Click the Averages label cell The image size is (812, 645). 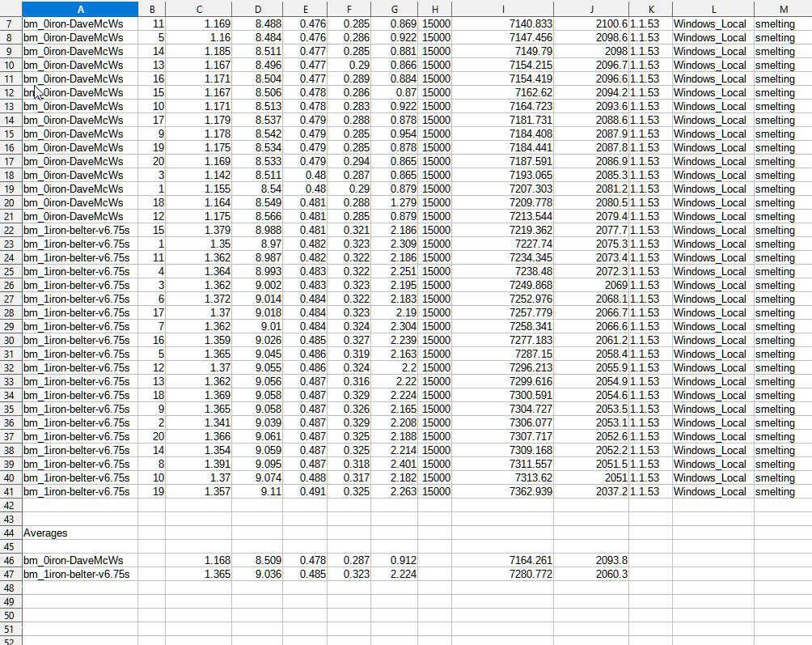tap(79, 533)
